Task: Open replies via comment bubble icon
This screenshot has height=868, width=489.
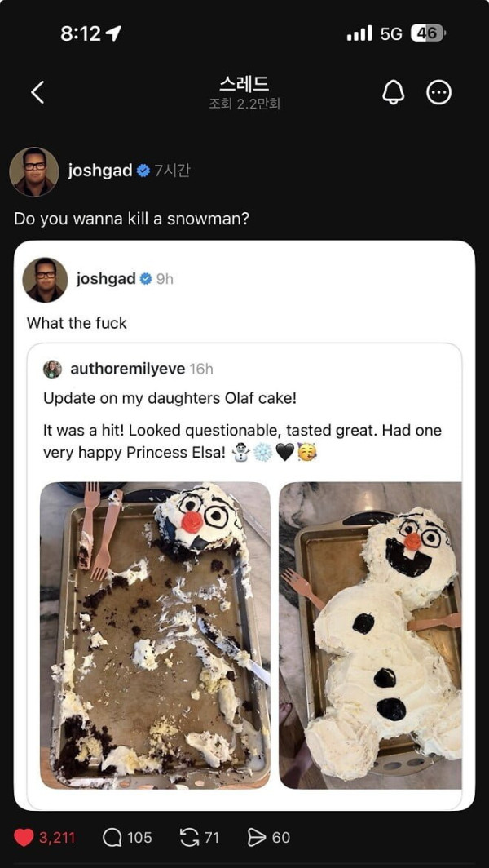Action: [112, 838]
